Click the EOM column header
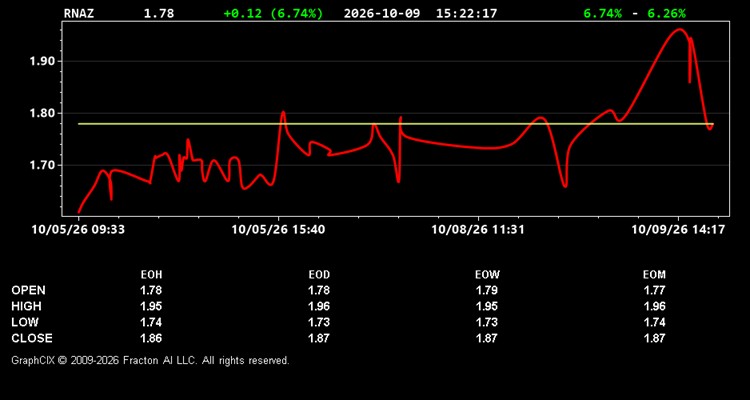750x400 pixels. [654, 275]
